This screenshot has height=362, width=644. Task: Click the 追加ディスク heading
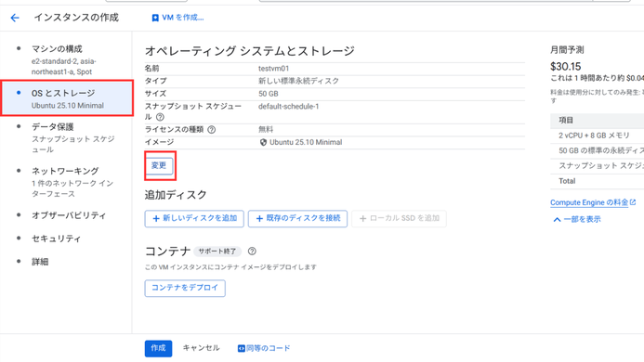point(176,195)
